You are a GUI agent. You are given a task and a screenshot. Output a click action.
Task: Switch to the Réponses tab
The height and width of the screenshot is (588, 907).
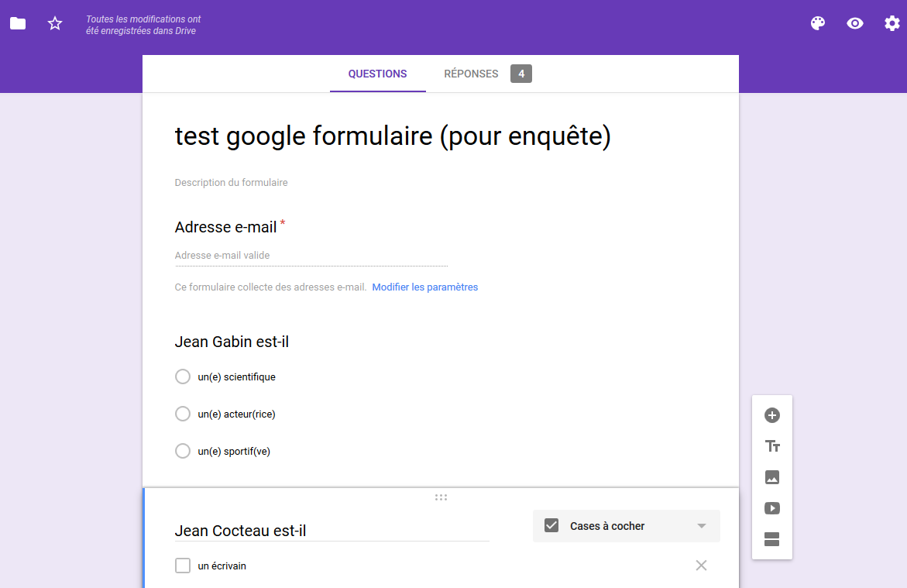coord(472,74)
